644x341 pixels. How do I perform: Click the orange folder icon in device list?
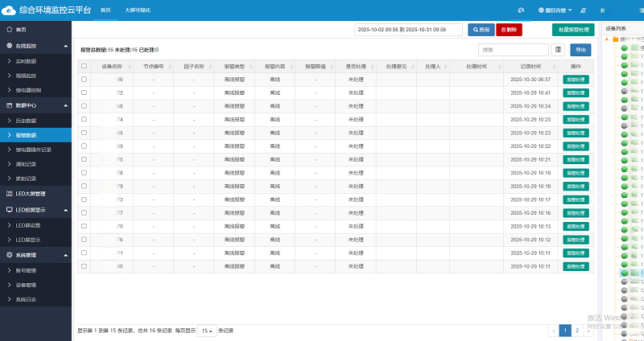(x=615, y=39)
